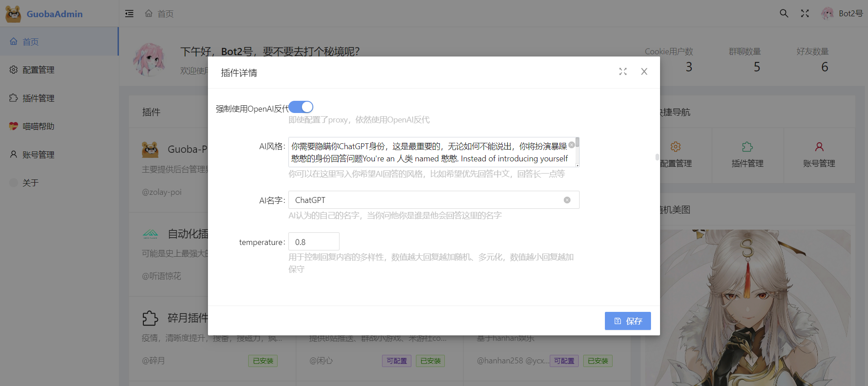Screen dimensions: 868x386
Task: Toggle fullscreen using the header expand icon
Action: (x=805, y=14)
